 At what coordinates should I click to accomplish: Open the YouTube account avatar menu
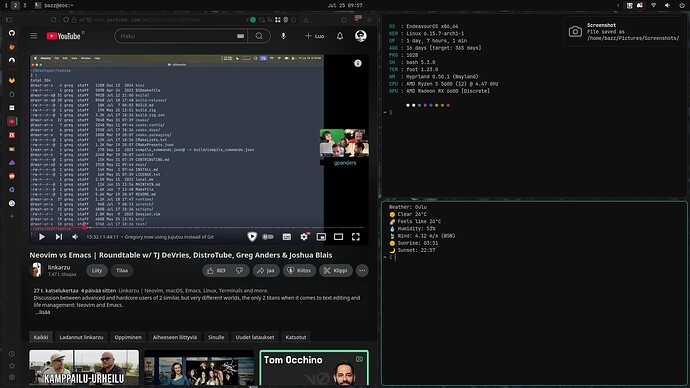(360, 36)
